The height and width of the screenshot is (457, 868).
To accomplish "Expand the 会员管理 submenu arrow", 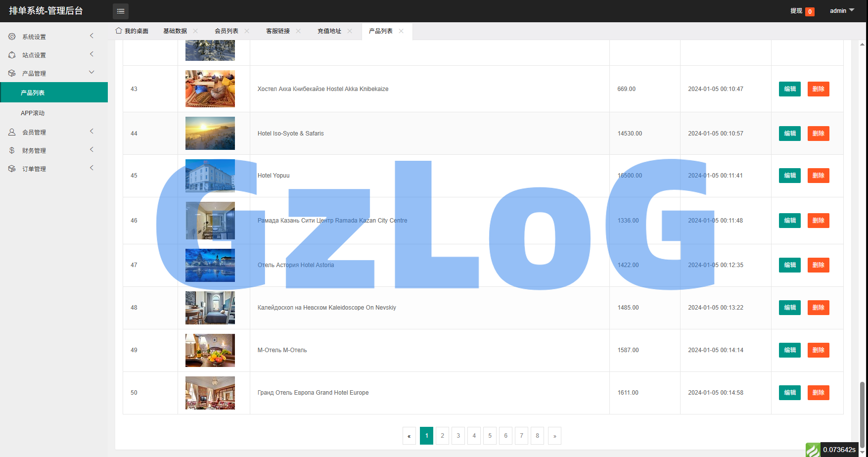I will pos(91,131).
